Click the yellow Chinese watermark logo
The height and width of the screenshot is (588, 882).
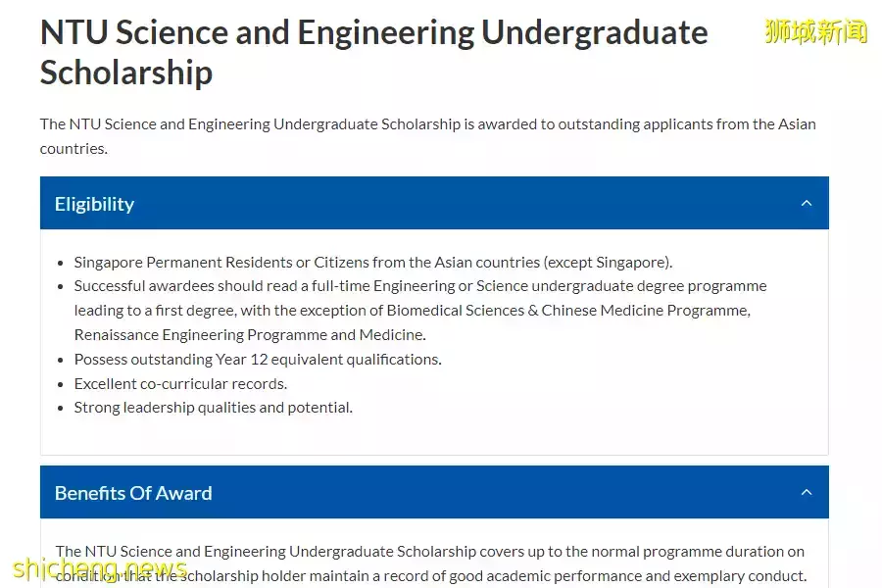pyautogui.click(x=815, y=31)
